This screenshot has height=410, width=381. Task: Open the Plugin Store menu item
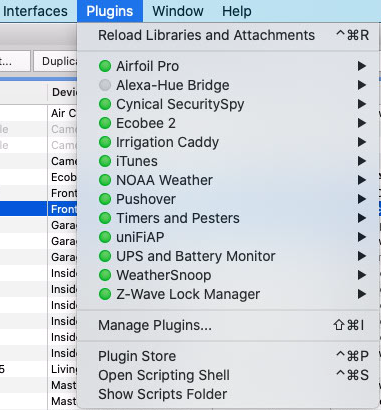click(228, 356)
